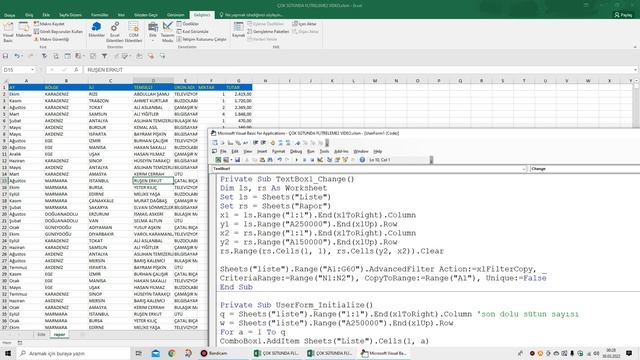Click the Save icon in VBA toolbar
Image resolution: width=640 pixels, height=360 pixels.
click(237, 160)
